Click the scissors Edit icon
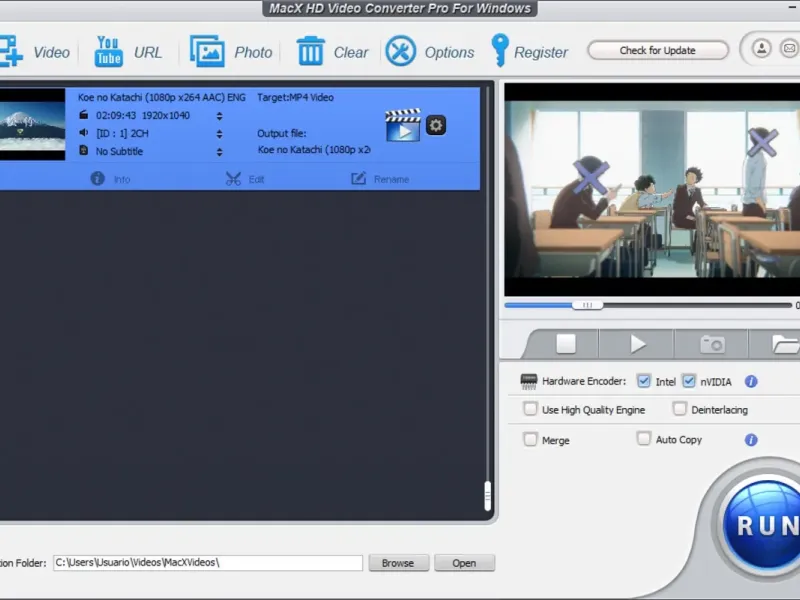 (233, 179)
